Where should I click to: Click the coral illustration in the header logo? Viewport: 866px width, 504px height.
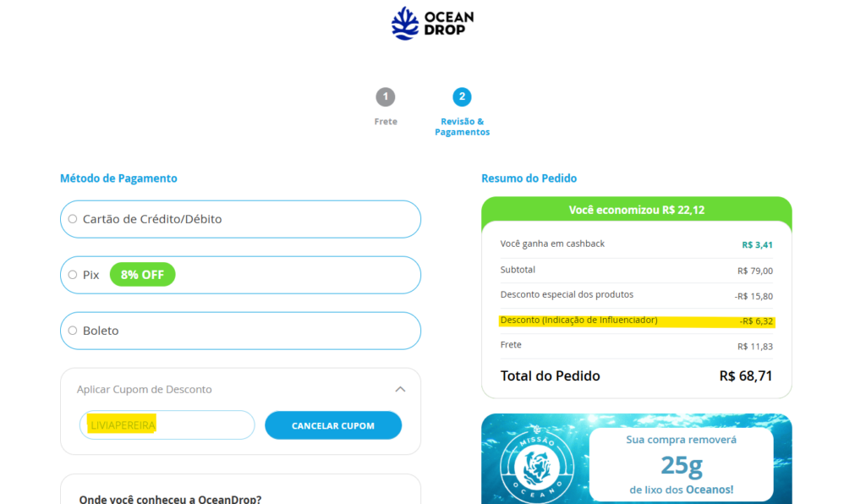pos(403,22)
